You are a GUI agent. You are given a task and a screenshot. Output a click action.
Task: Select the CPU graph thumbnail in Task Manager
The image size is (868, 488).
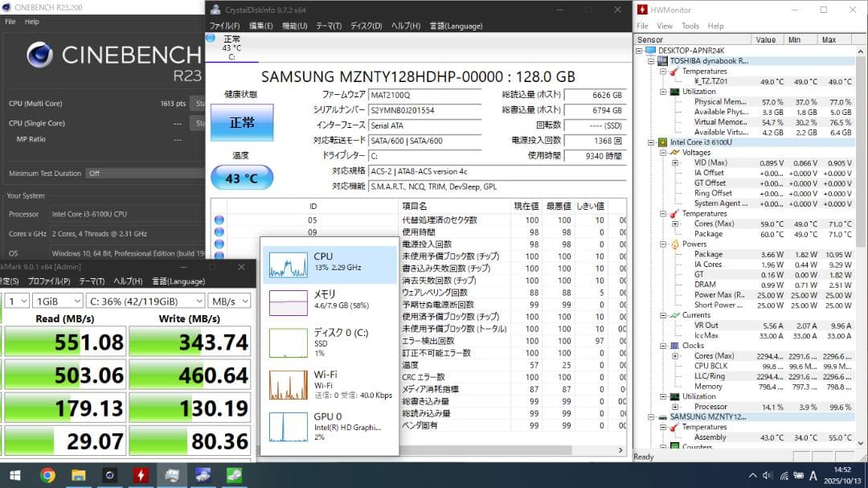pyautogui.click(x=288, y=265)
